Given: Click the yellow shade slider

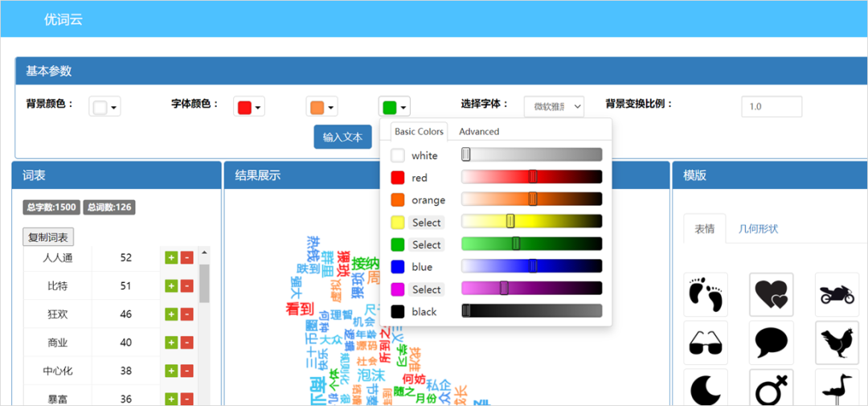Looking at the screenshot, I should (531, 222).
